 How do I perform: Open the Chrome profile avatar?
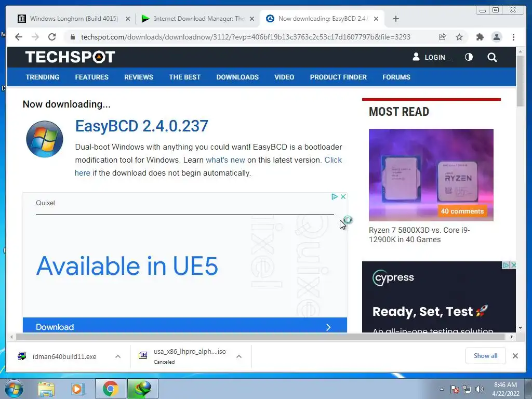pyautogui.click(x=496, y=37)
